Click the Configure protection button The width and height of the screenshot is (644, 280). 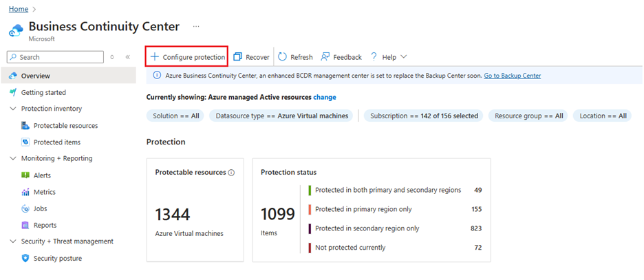[187, 57]
